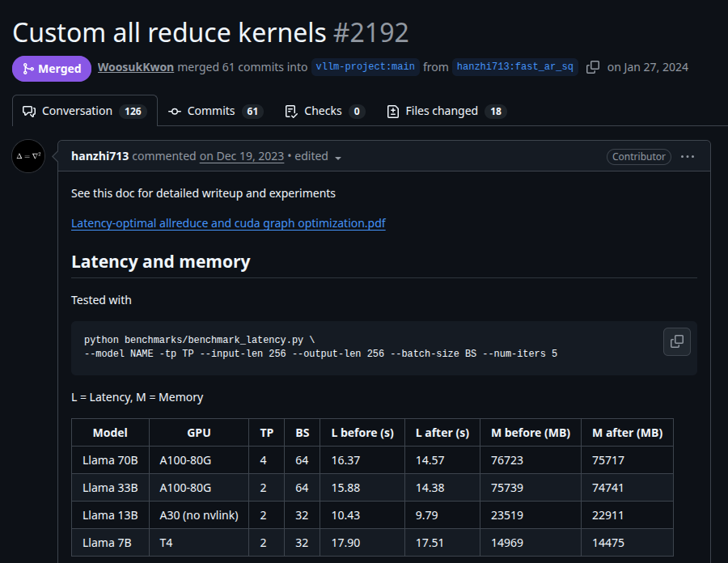Select the 'Llama 33B' table cell
728x563 pixels.
[110, 487]
